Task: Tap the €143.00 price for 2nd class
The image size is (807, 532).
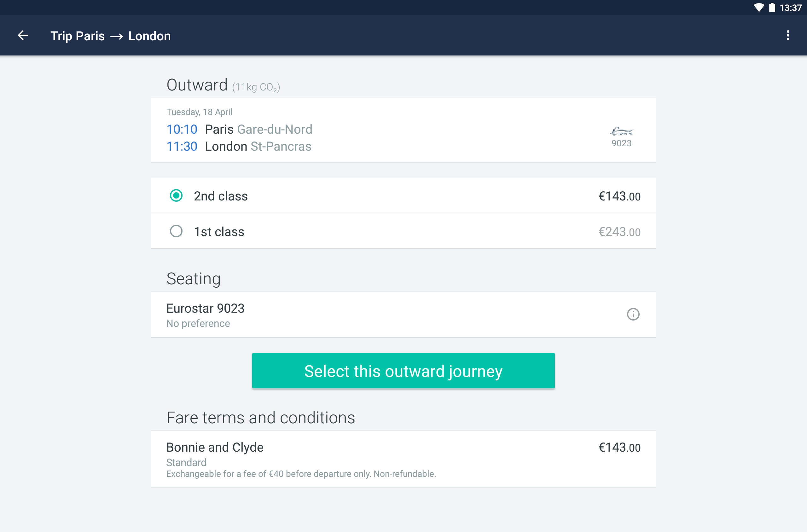Action: coord(619,196)
